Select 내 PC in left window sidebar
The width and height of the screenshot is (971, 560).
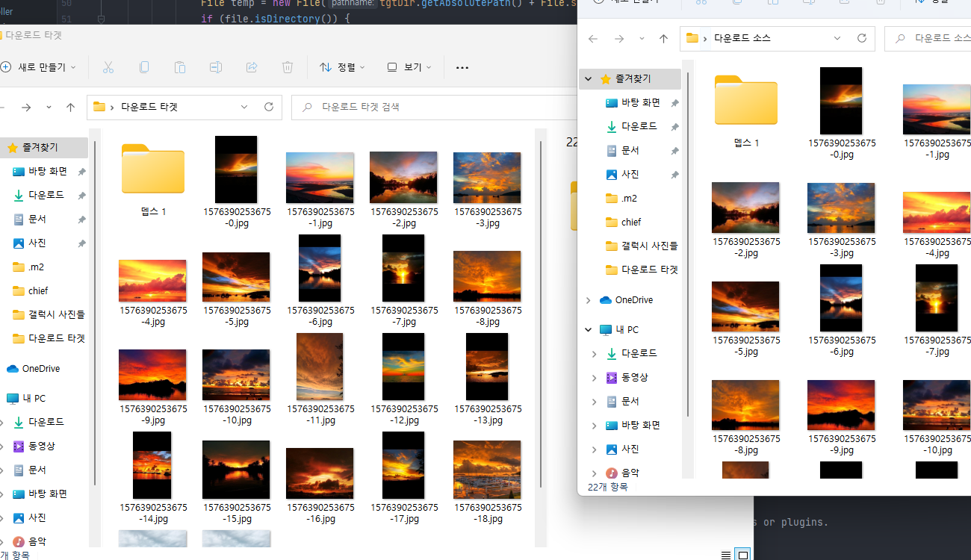[x=26, y=399]
